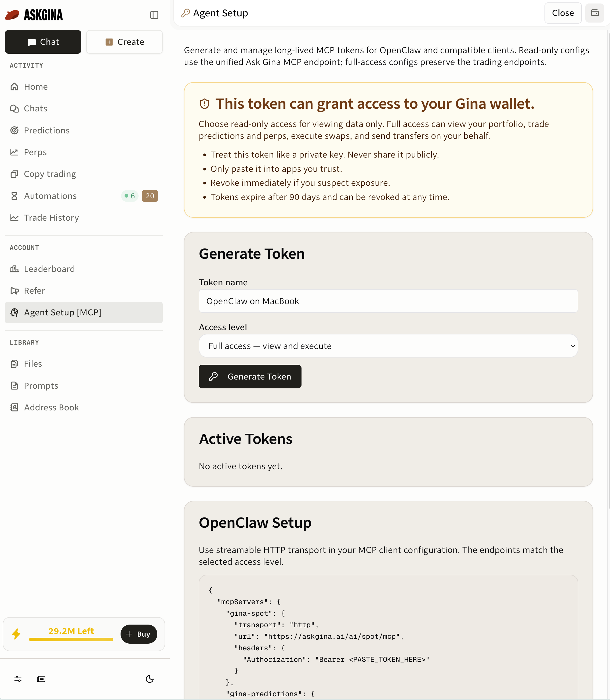Switch to the Chat tab
This screenshot has width=610, height=700.
coord(43,42)
